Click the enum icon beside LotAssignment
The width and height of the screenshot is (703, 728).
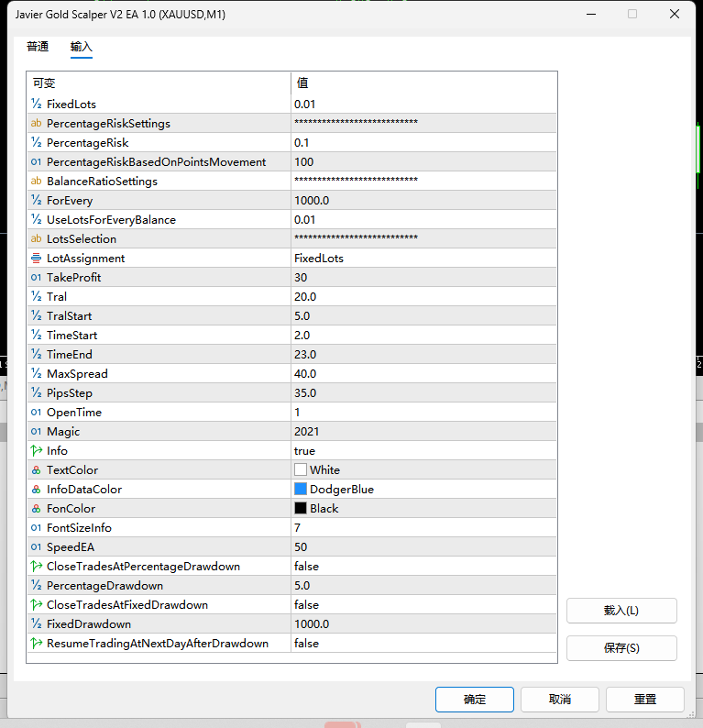[x=36, y=259]
